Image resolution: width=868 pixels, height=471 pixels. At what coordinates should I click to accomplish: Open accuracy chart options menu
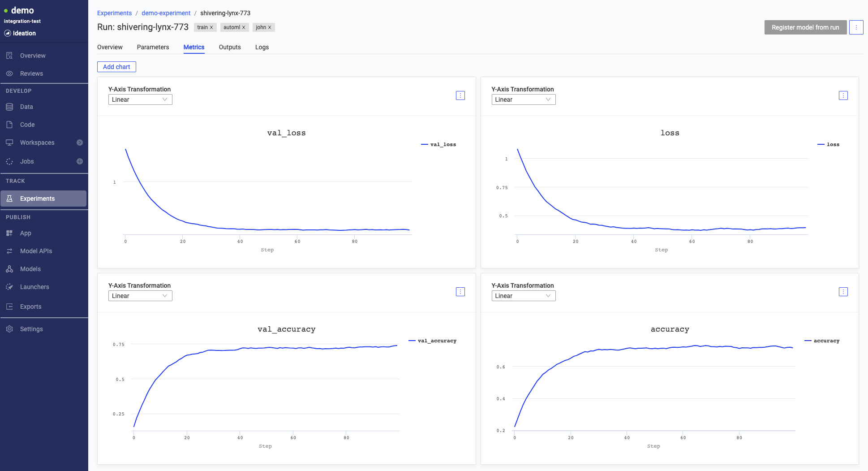[843, 292]
